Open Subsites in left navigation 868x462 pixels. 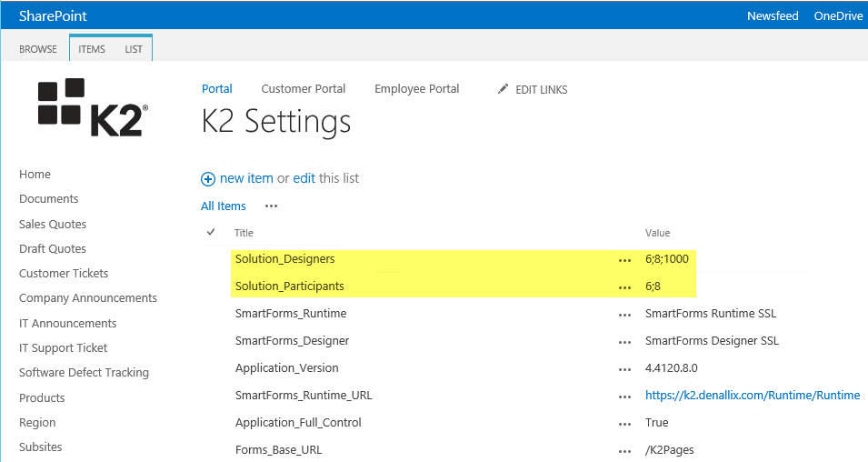coord(40,447)
